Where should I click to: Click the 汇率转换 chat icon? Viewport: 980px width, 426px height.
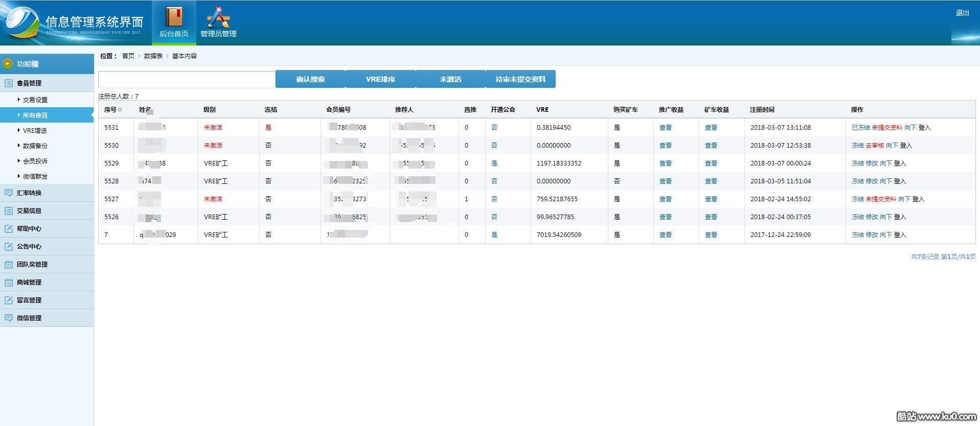click(x=9, y=193)
